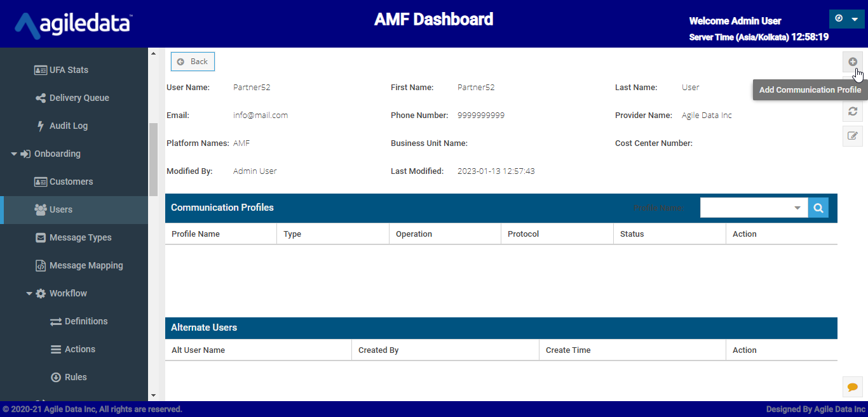Open the chat bubble icon

pyautogui.click(x=852, y=387)
